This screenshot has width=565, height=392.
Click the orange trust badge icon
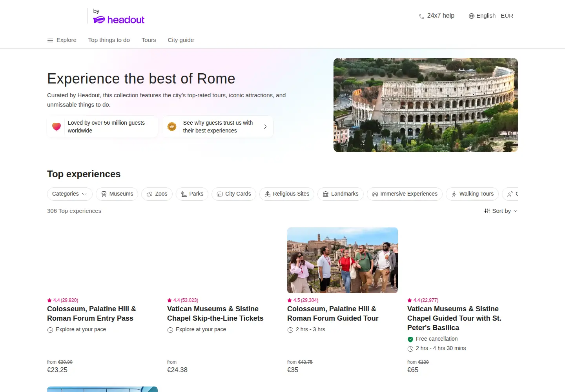172,127
